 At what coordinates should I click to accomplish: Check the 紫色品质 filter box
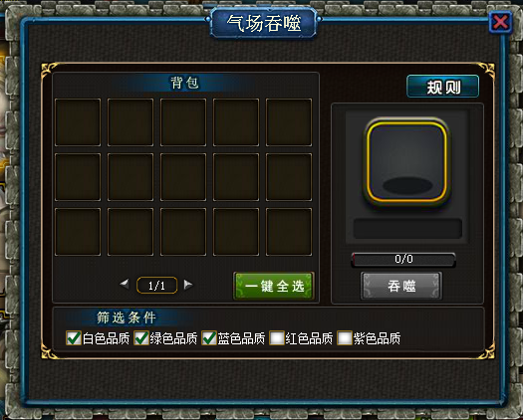click(x=345, y=338)
